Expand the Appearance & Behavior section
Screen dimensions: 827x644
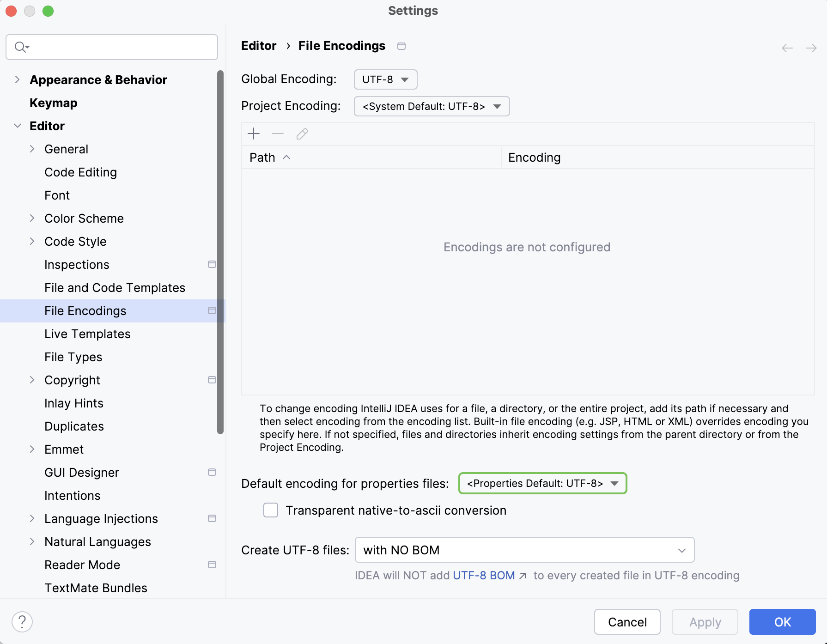click(x=18, y=80)
